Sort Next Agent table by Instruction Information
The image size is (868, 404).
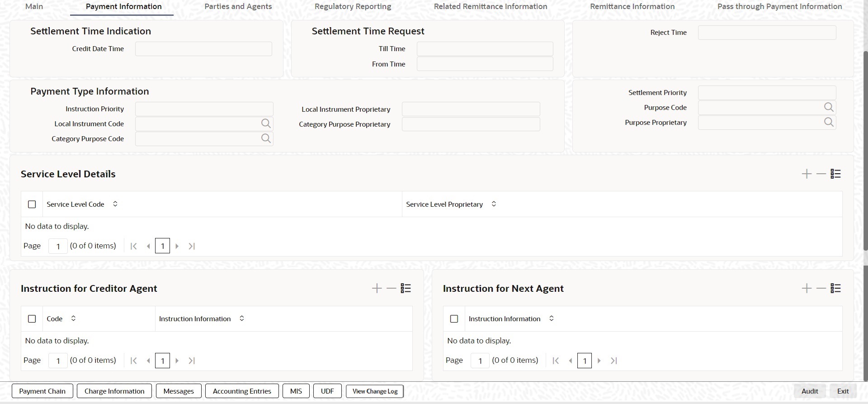pos(552,318)
